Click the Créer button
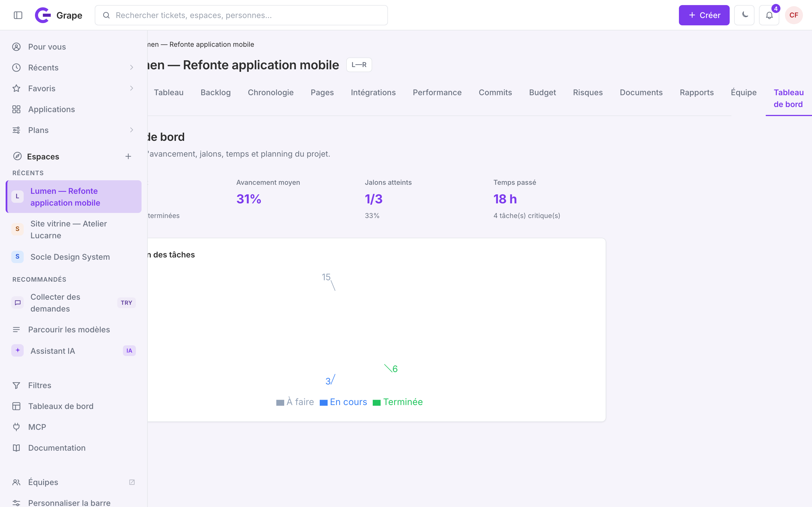The height and width of the screenshot is (507, 812). [704, 15]
